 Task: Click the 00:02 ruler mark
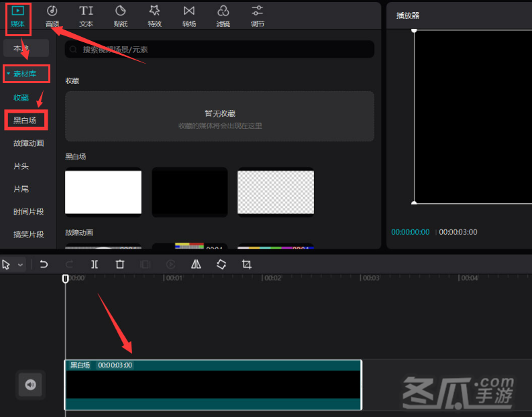tap(272, 278)
